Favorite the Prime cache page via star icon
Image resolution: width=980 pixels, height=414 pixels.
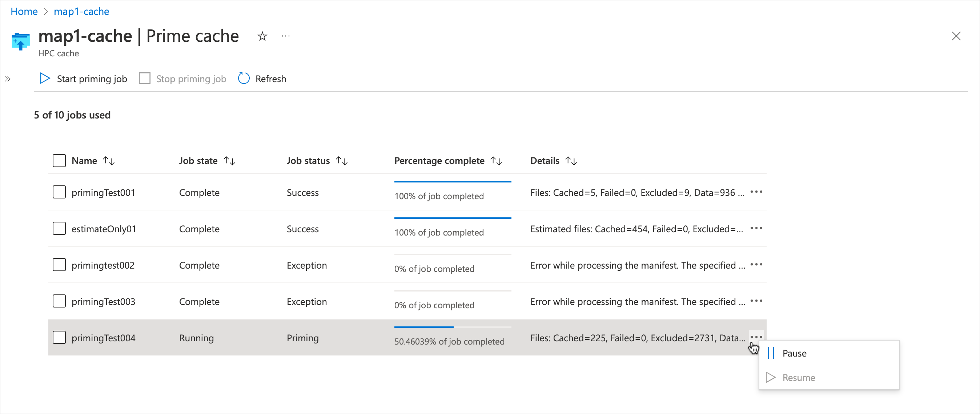pyautogui.click(x=262, y=36)
